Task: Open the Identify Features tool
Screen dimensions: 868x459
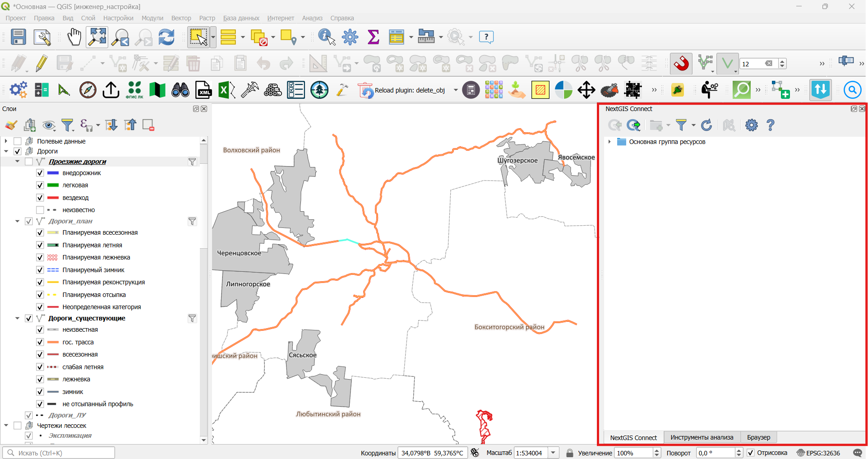Action: (327, 37)
